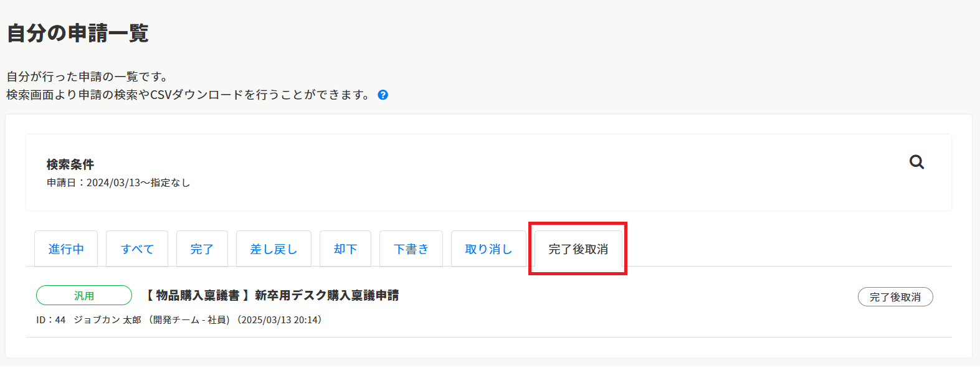Click the 検索条件 heading
980x383 pixels.
70,164
